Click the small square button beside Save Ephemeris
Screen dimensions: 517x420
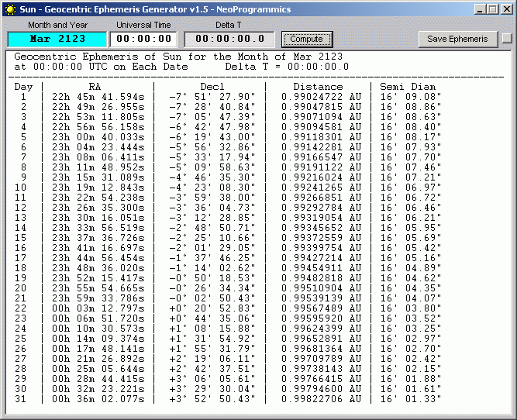pyautogui.click(x=506, y=39)
